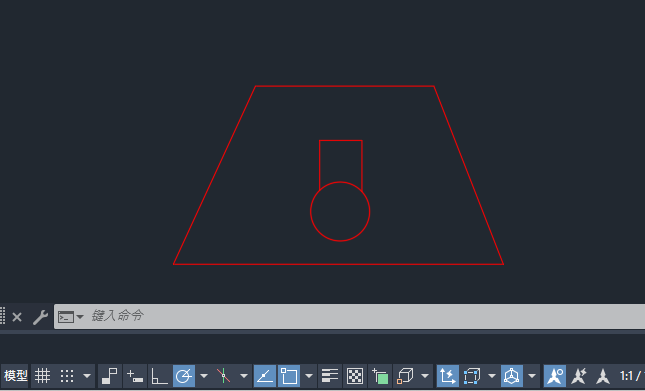Enable ortho mode right-angle icon
This screenshot has height=391, width=645.
point(159,376)
